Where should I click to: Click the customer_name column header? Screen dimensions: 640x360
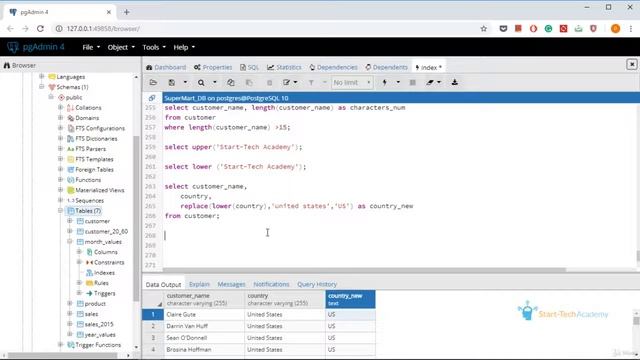(204, 300)
